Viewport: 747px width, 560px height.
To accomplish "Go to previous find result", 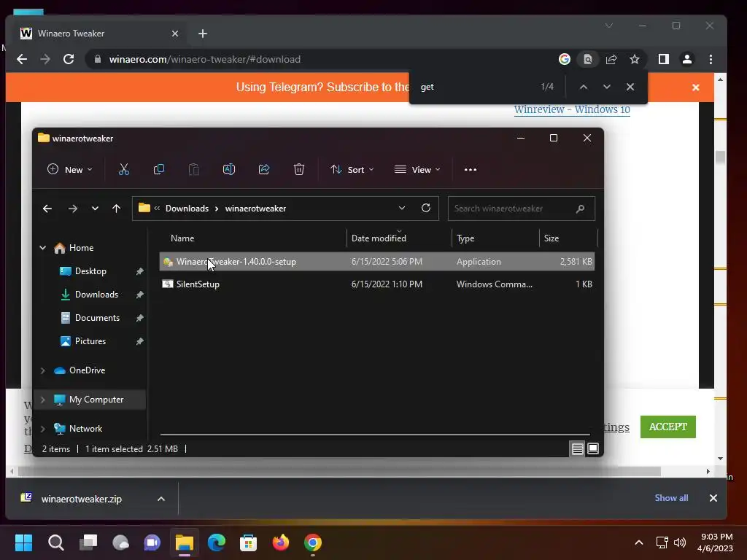I will tap(583, 87).
